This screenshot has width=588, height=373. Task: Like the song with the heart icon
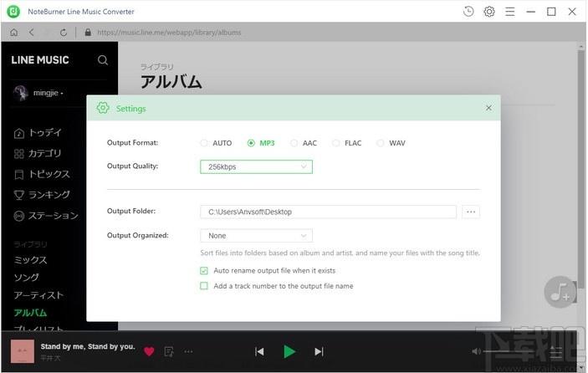pos(149,351)
